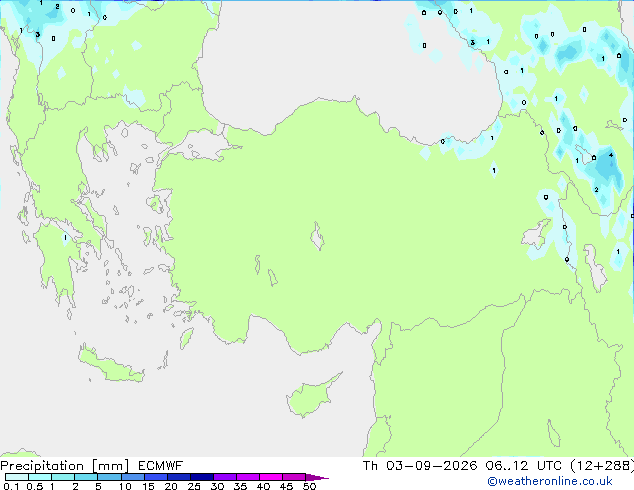The width and height of the screenshot is (634, 490).
Task: Click the '30' legend value label
Action: 217,486
